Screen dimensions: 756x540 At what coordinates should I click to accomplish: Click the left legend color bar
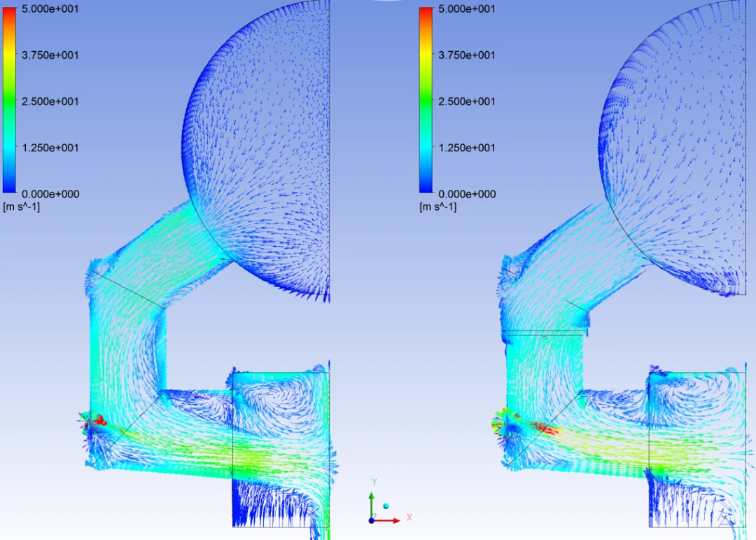pyautogui.click(x=10, y=99)
